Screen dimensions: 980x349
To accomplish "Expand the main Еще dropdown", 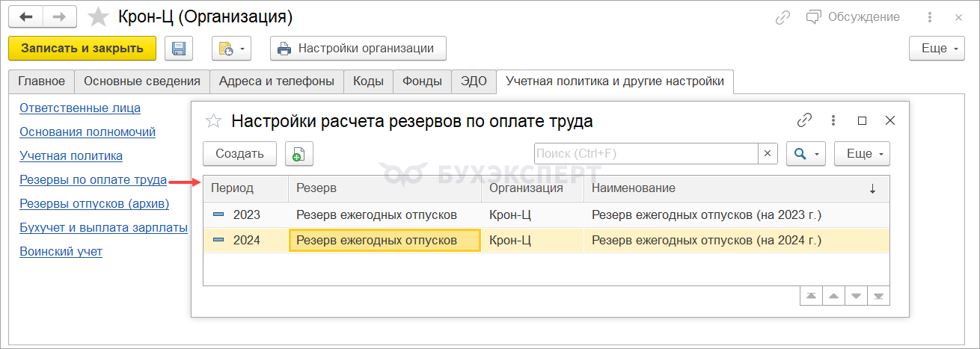I will (937, 49).
